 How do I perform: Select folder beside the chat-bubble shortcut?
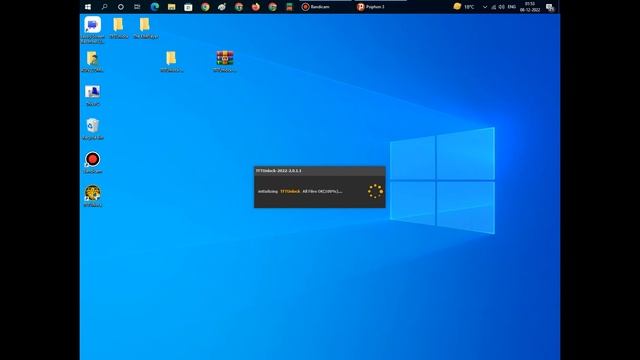[x=118, y=28]
